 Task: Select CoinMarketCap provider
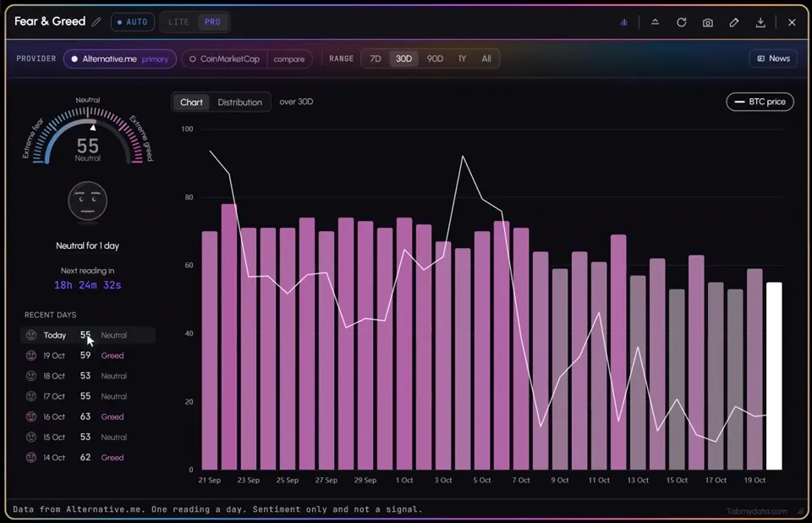[x=224, y=58]
